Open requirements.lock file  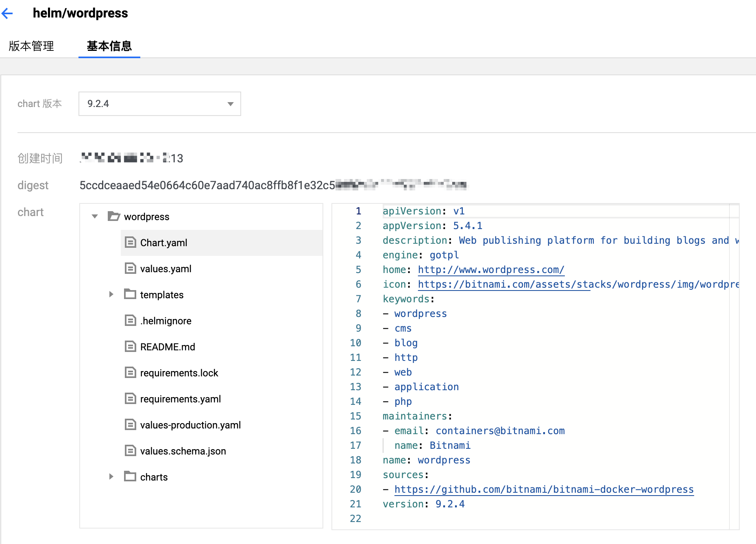click(x=179, y=373)
